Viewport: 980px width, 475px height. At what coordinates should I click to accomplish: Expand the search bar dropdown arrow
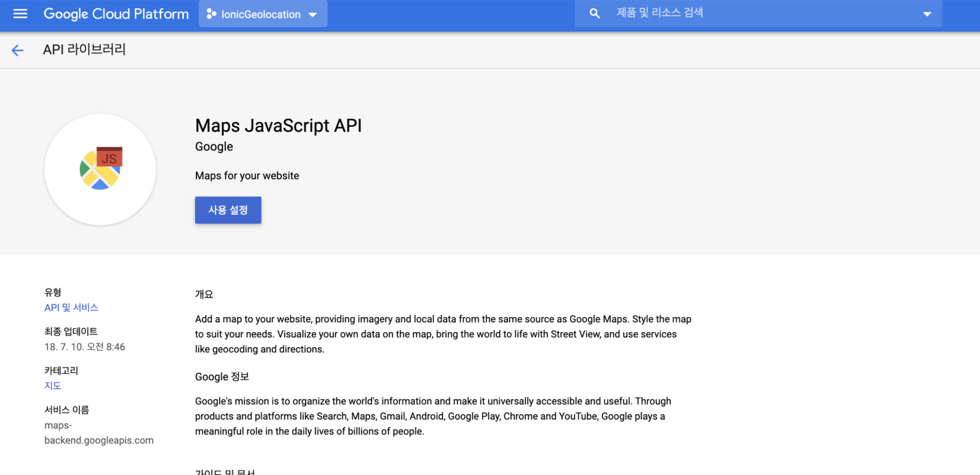[x=927, y=14]
